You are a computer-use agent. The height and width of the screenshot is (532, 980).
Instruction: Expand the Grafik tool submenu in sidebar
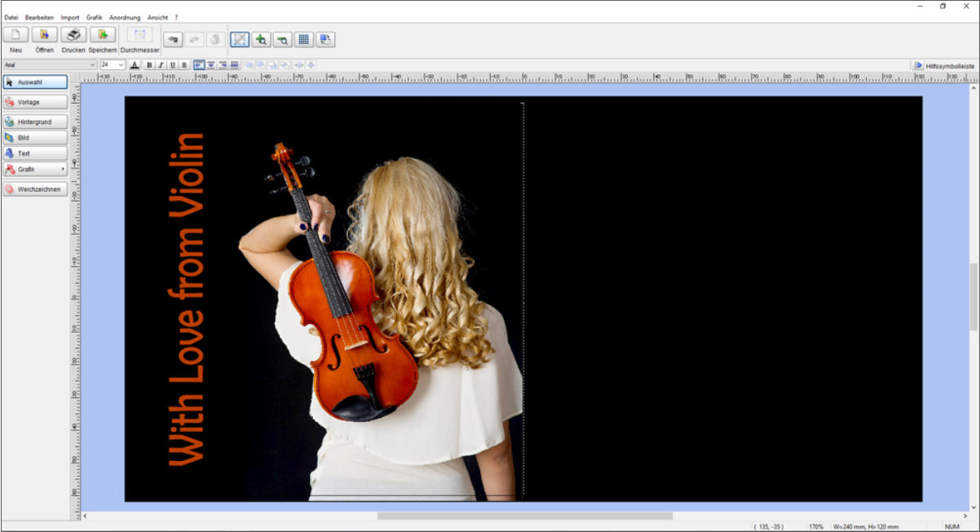[63, 170]
